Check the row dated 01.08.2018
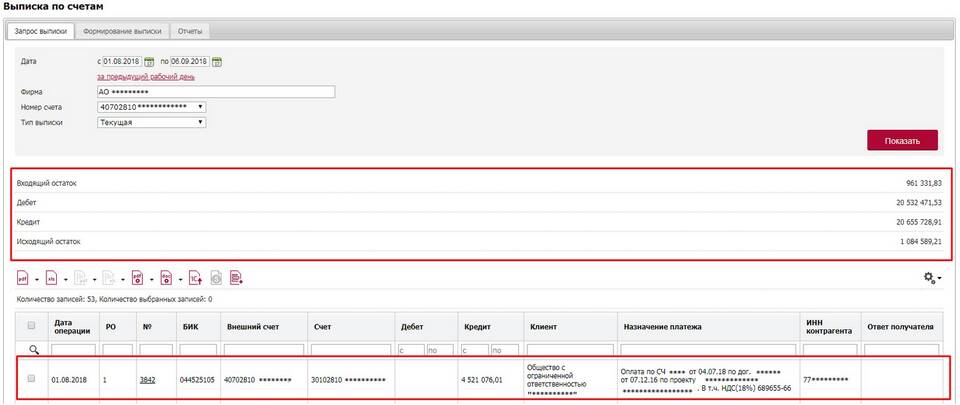Image resolution: width=960 pixels, height=405 pixels. (x=32, y=378)
